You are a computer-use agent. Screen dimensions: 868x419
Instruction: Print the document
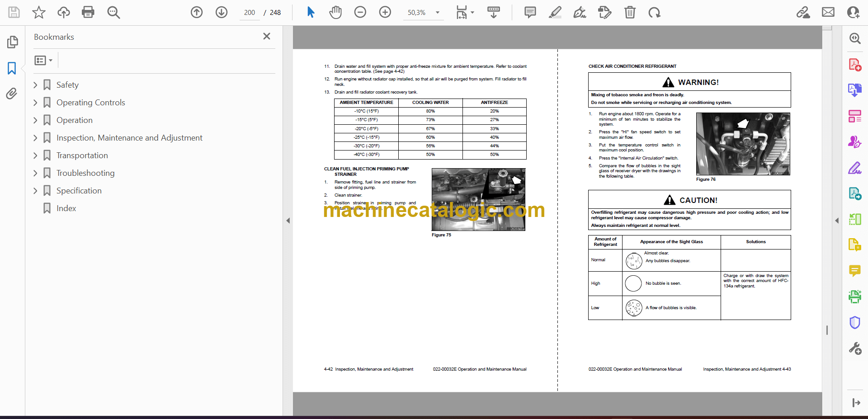tap(88, 12)
